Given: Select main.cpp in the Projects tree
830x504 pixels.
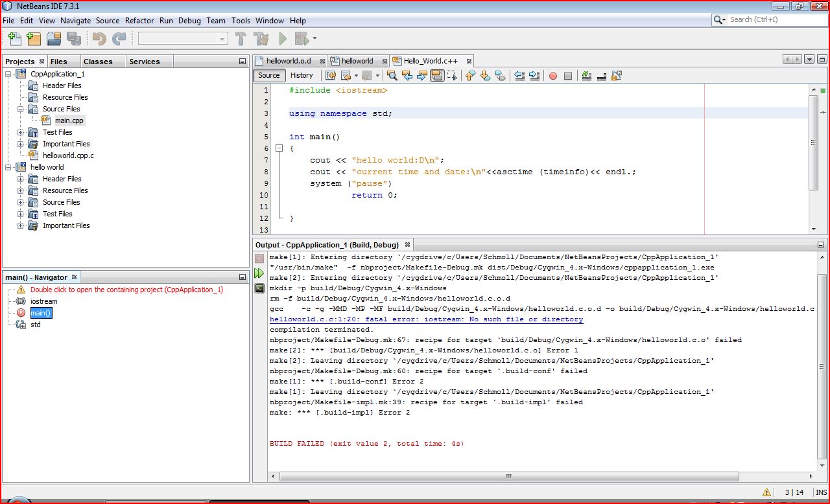Looking at the screenshot, I should (69, 120).
